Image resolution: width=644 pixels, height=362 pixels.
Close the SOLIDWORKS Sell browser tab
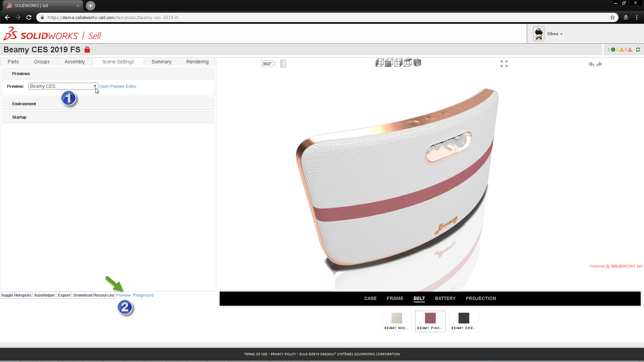pos(78,6)
